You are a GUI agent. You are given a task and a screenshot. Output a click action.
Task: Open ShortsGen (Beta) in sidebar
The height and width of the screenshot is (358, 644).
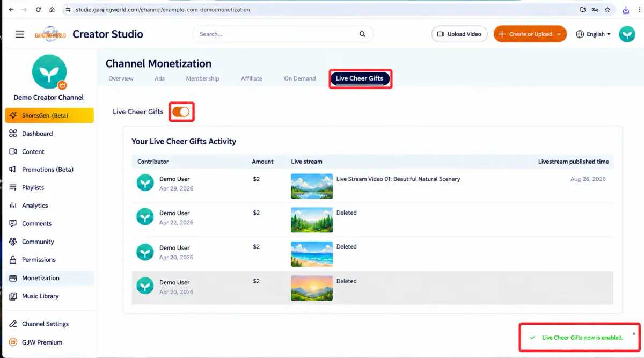click(49, 115)
